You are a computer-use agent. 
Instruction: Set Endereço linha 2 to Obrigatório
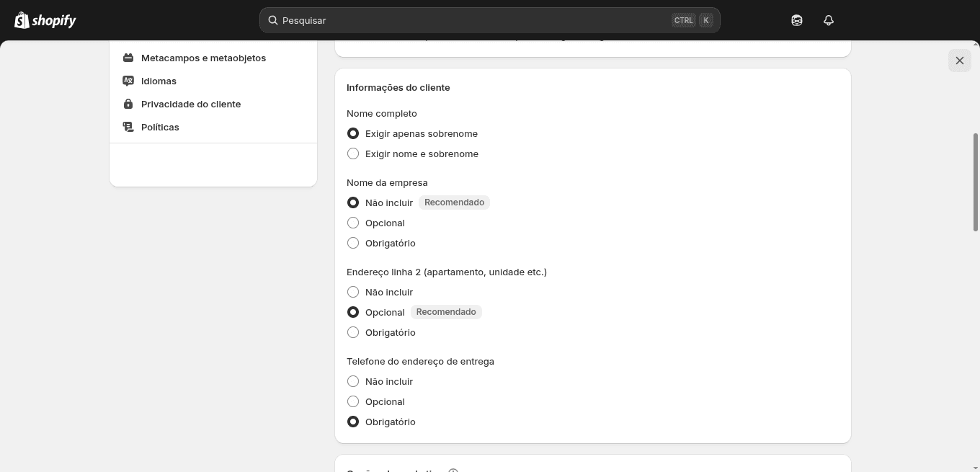coord(353,332)
